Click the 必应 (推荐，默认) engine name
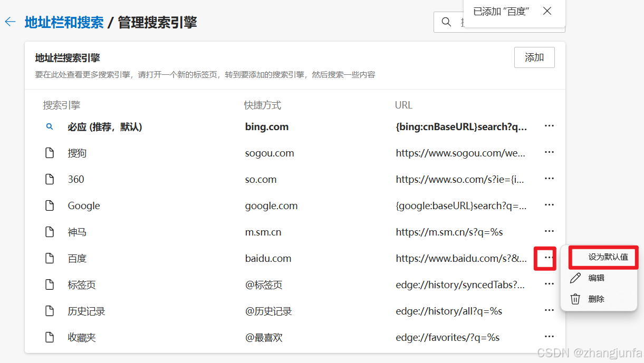The width and height of the screenshot is (644, 363). point(105,127)
